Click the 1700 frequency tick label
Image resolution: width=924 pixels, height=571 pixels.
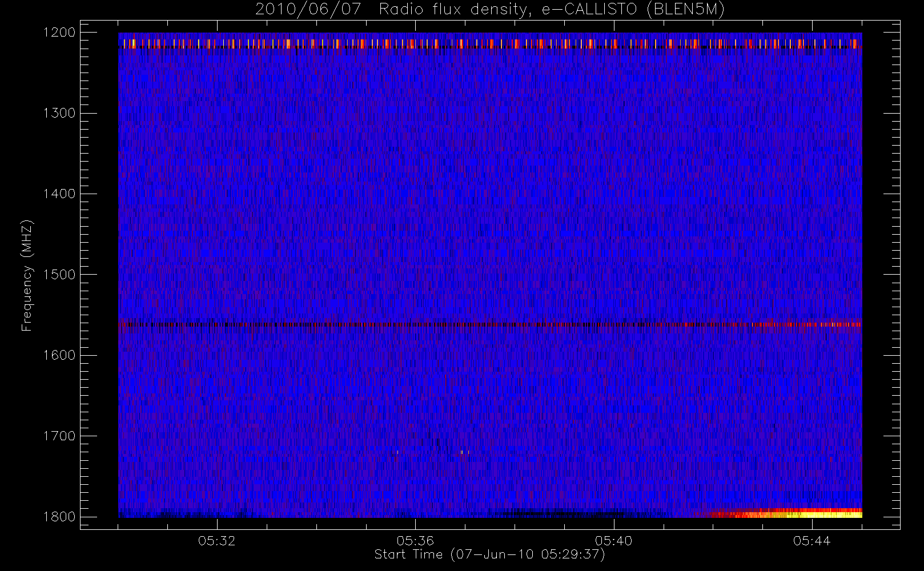(x=59, y=436)
